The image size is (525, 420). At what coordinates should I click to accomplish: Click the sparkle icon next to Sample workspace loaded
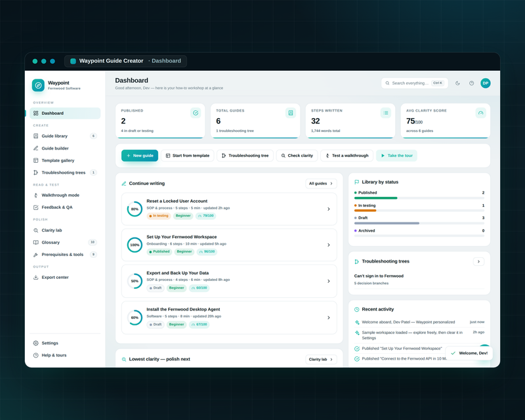pos(357,333)
